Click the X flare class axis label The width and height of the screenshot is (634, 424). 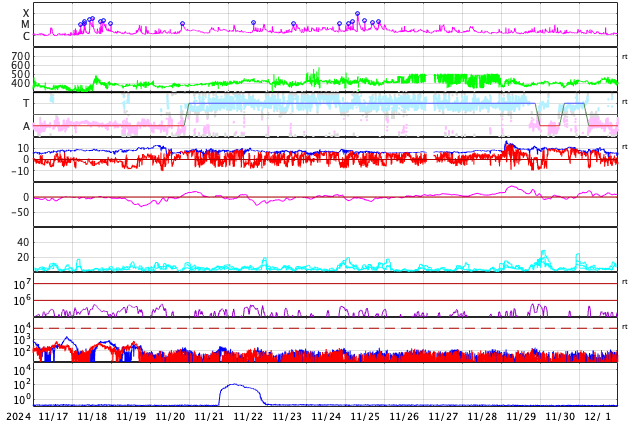(26, 13)
